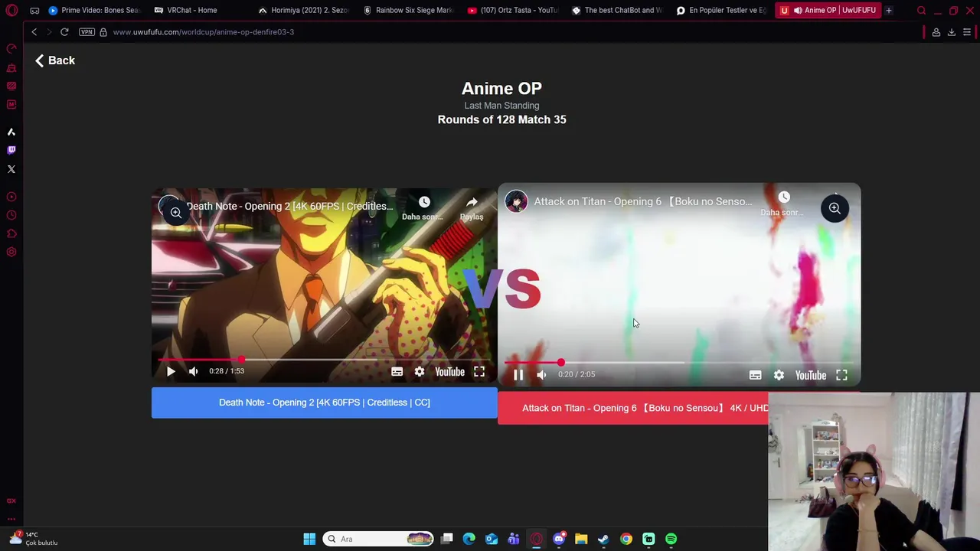Open Discord from taskbar
The height and width of the screenshot is (551, 980).
point(559,539)
